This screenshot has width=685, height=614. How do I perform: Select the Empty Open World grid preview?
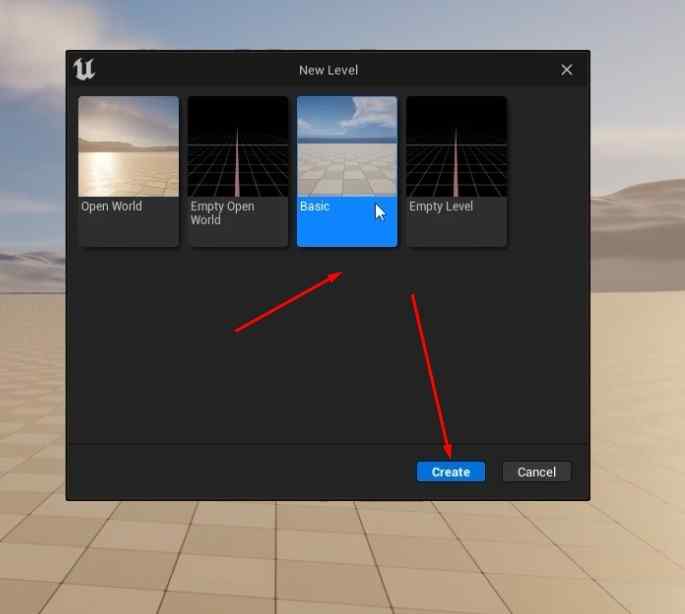(x=238, y=147)
